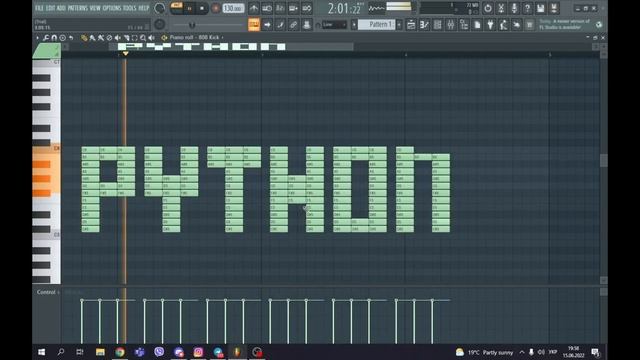Click the song position slider handle
640x360 pixels.
pyautogui.click(x=192, y=25)
